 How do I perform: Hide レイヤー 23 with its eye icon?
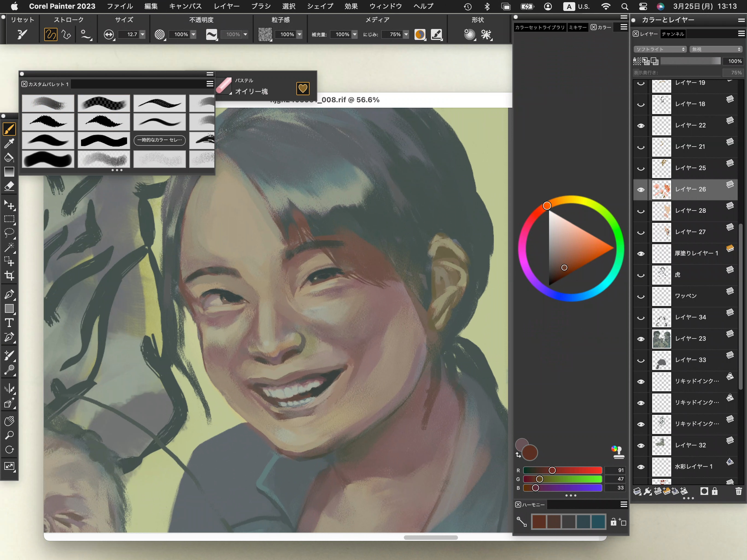coord(641,339)
